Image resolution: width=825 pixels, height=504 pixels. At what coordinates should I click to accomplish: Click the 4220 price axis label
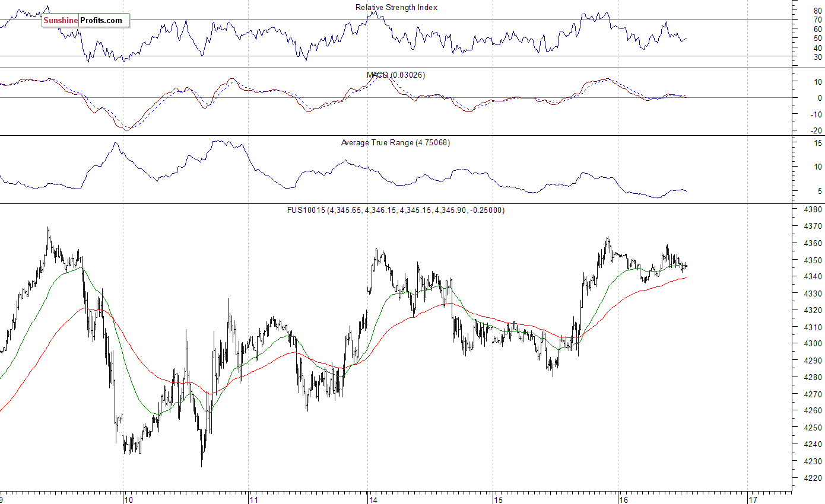point(812,479)
